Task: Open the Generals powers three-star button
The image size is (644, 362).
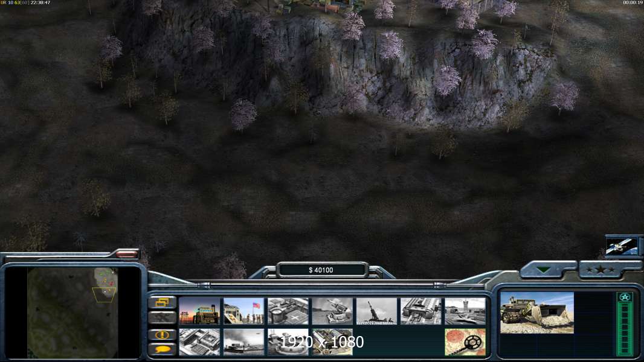Action: (601, 270)
